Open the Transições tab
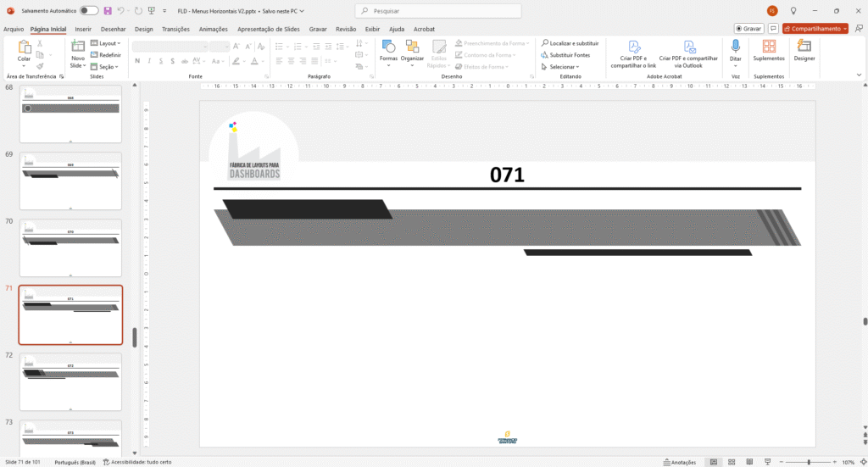Screen dimensions: 868x467 (x=175, y=29)
